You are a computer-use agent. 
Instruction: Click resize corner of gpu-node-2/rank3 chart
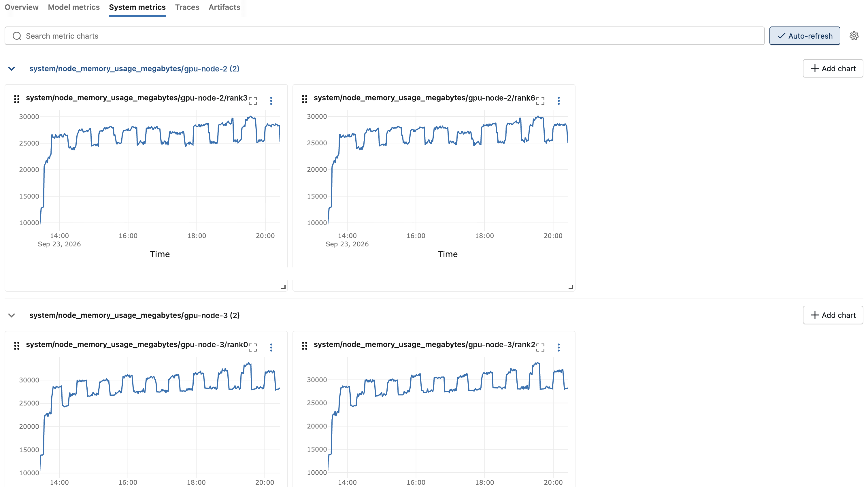[x=283, y=287]
